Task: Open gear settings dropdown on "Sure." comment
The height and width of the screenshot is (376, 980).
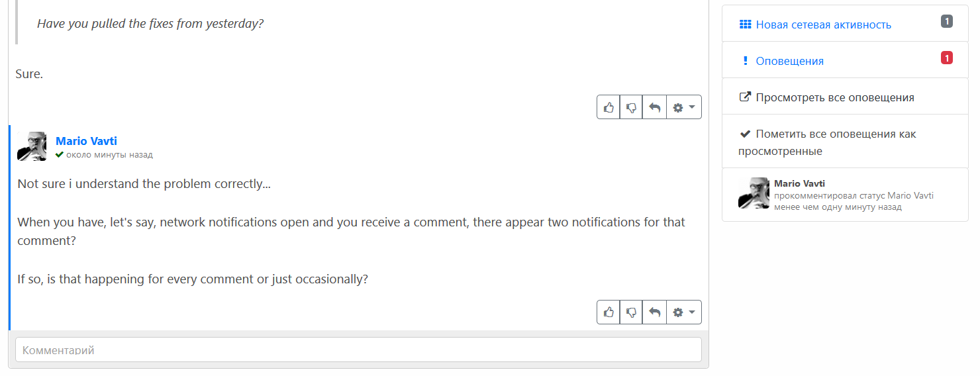Action: click(x=683, y=107)
